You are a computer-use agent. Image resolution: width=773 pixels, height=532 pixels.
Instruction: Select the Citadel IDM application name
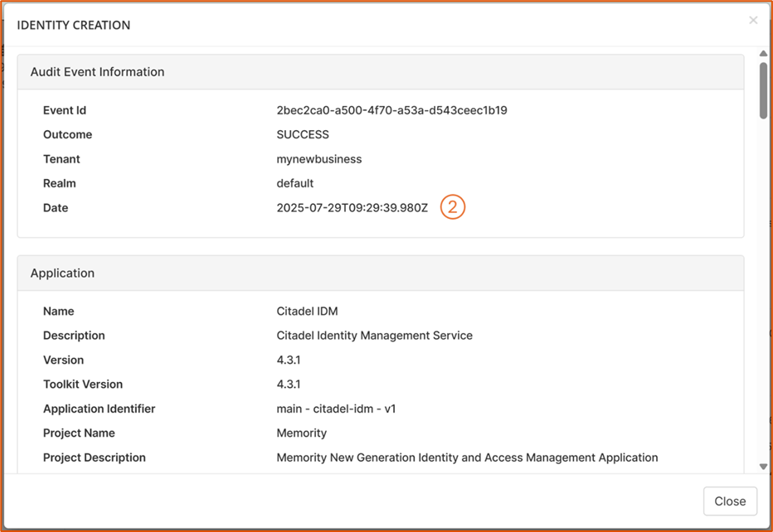[307, 312]
